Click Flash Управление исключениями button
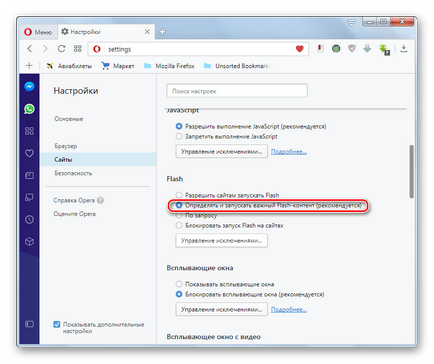This screenshot has width=434, height=364. 221,240
